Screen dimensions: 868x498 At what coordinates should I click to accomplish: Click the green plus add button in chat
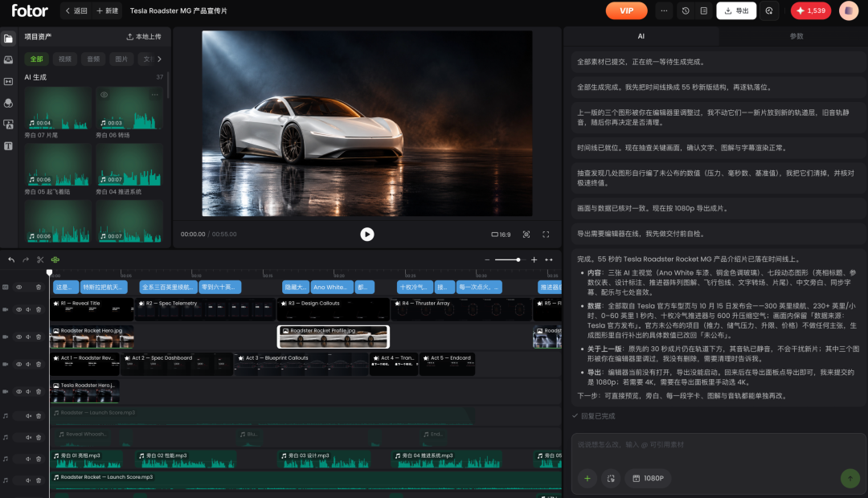pos(588,478)
